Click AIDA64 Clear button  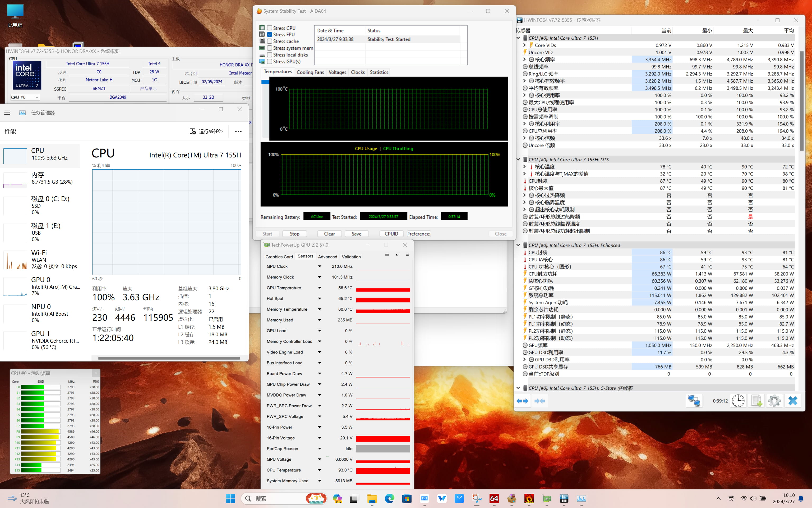pos(330,234)
